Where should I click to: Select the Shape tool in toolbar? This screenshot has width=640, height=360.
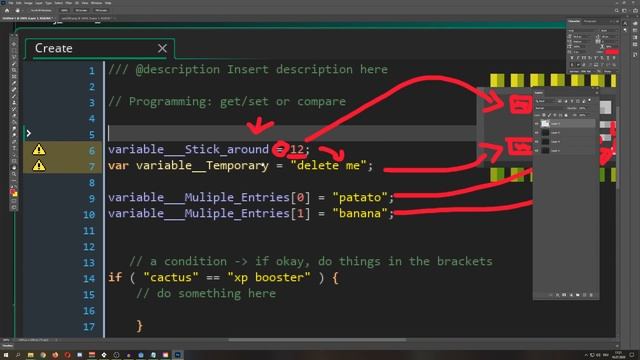point(14,161)
